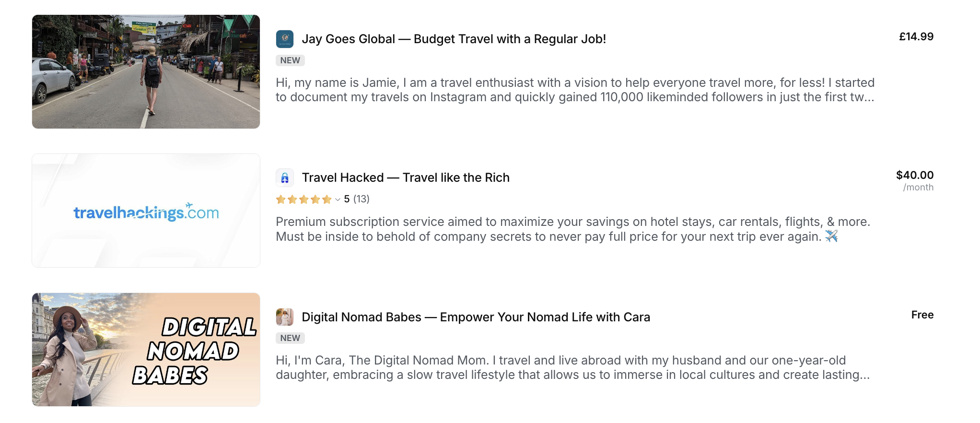Click Cara's avatar icon beside Digital Nomad Babes
The image size is (980, 423).
[285, 317]
